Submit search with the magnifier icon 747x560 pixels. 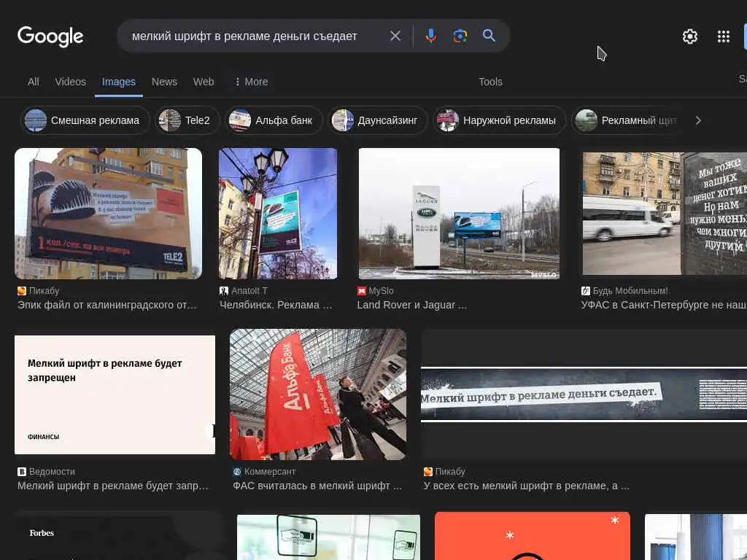coord(489,35)
